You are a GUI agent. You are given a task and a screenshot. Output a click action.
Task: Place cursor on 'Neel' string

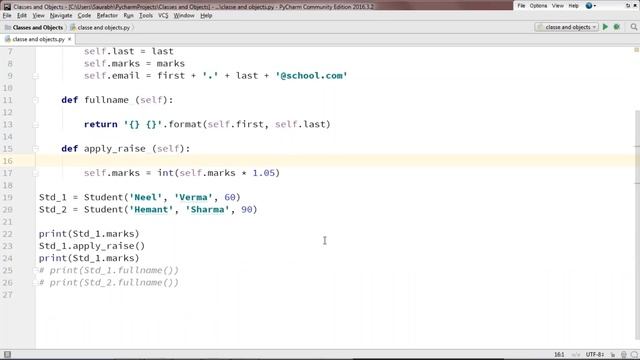click(x=146, y=197)
